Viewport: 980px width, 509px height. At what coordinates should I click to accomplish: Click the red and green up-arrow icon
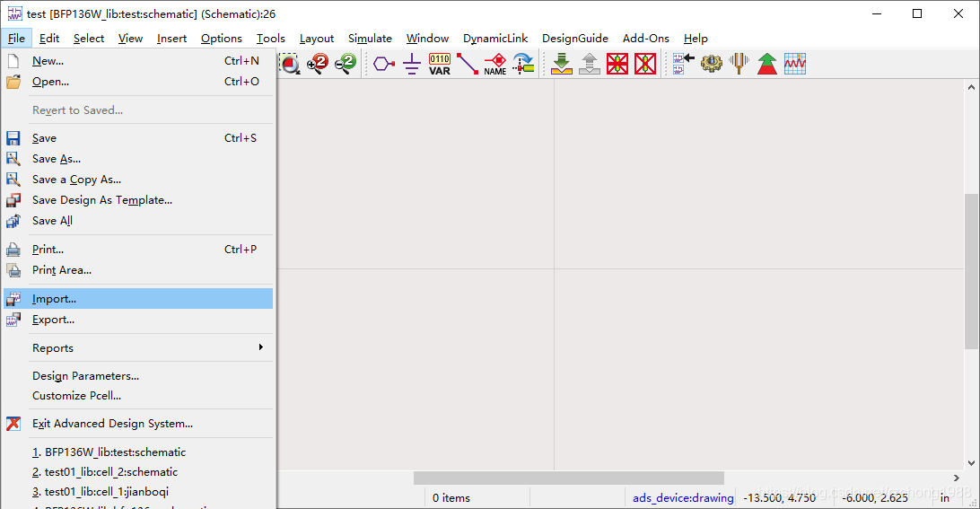tap(767, 64)
